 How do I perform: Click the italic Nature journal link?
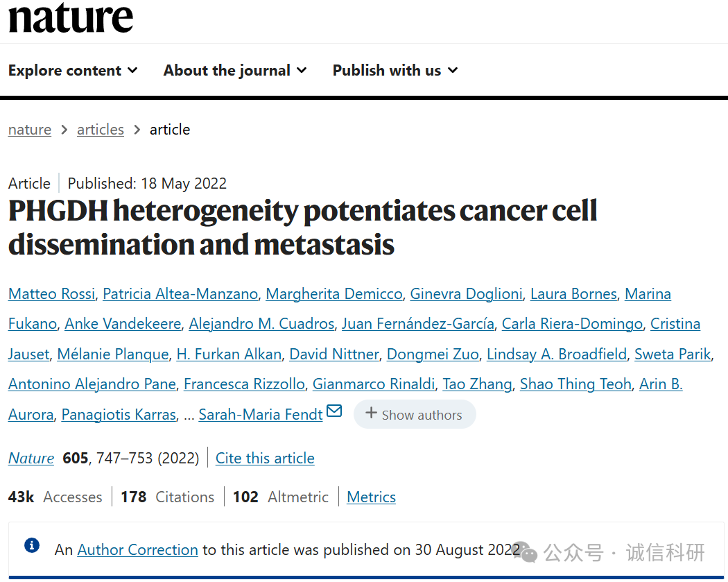31,459
